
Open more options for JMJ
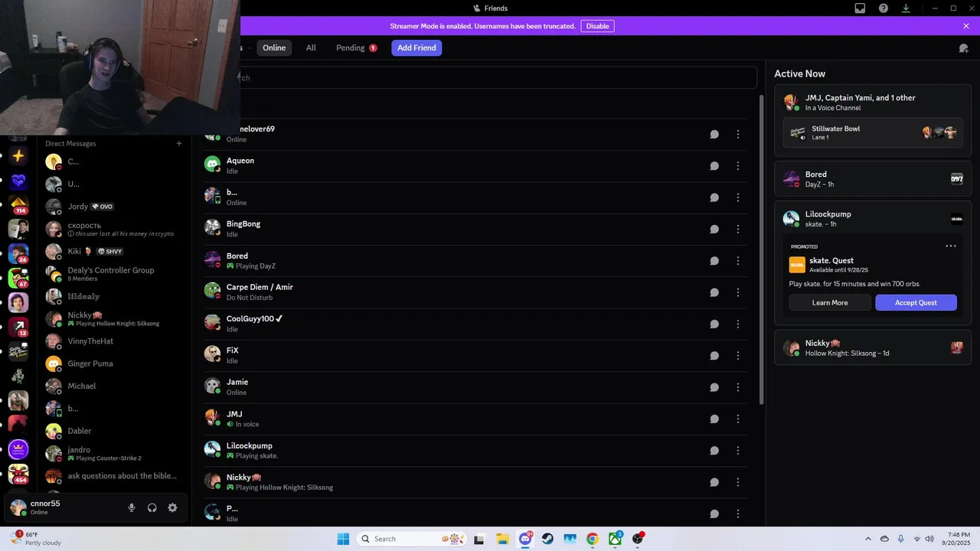738,419
